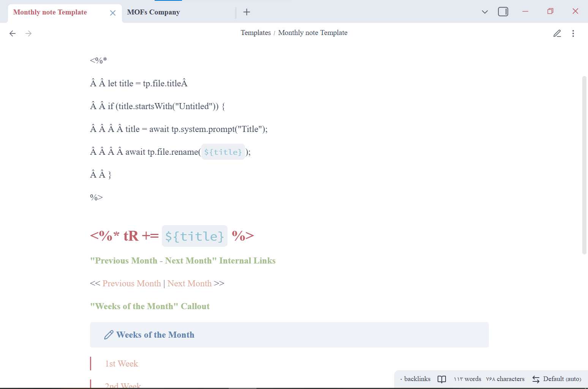The width and height of the screenshot is (588, 389).
Task: Navigate forward with the right arrow
Action: click(28, 33)
